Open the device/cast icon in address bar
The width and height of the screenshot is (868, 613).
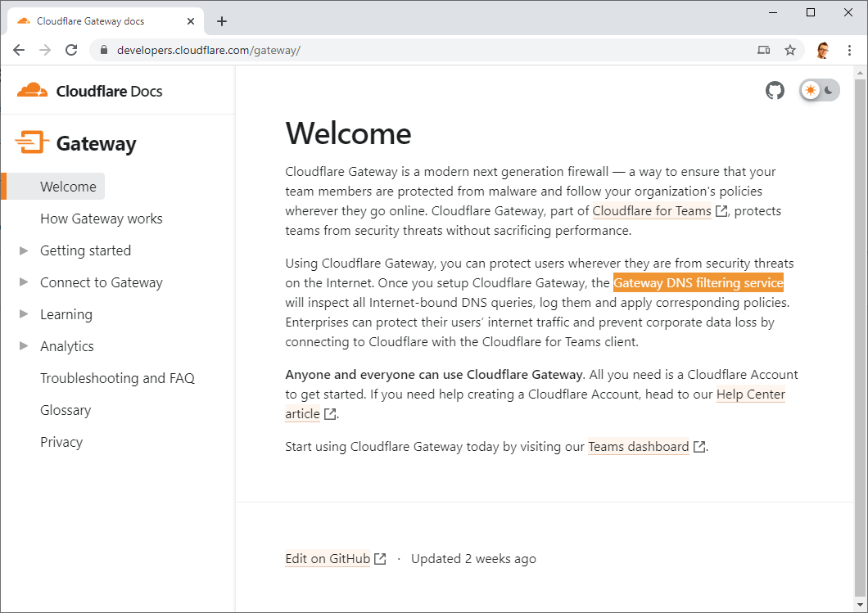coord(763,51)
